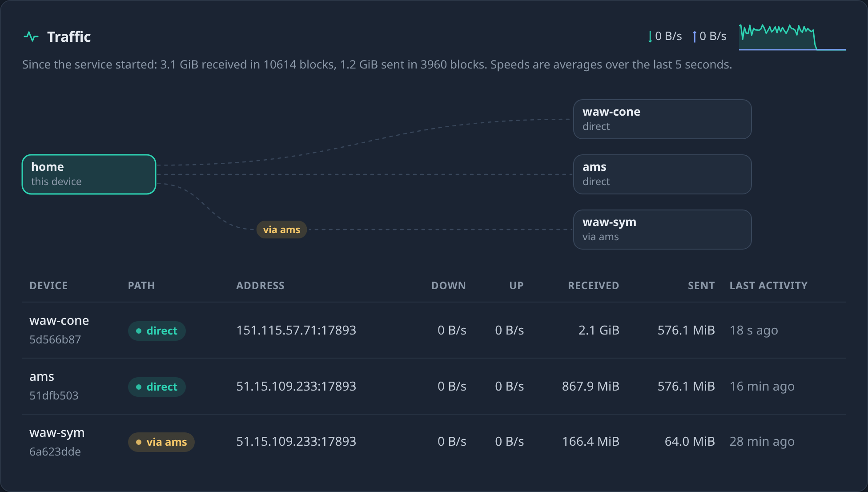The width and height of the screenshot is (868, 492).
Task: Click the direct badge in ams row
Action: [157, 387]
